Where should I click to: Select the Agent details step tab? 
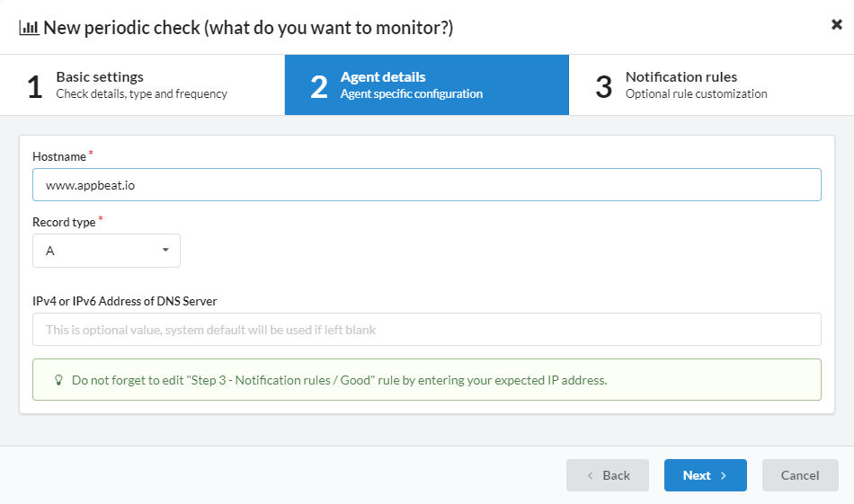pyautogui.click(x=427, y=85)
